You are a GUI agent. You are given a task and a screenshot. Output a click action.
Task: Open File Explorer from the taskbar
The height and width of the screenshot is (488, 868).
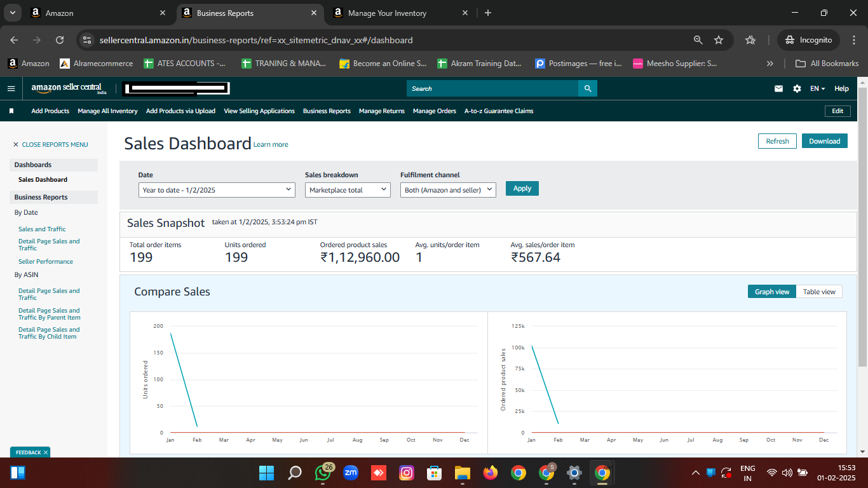coord(462,473)
